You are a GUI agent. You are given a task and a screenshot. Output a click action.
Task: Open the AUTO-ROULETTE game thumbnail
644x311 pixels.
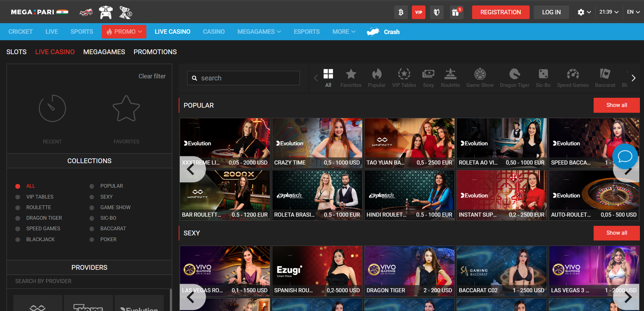coord(594,195)
